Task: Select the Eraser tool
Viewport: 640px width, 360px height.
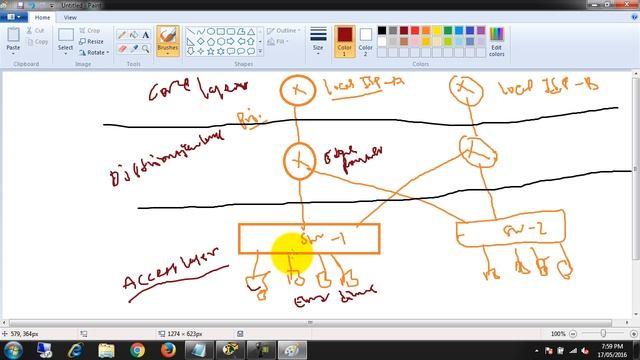Action: coord(122,49)
